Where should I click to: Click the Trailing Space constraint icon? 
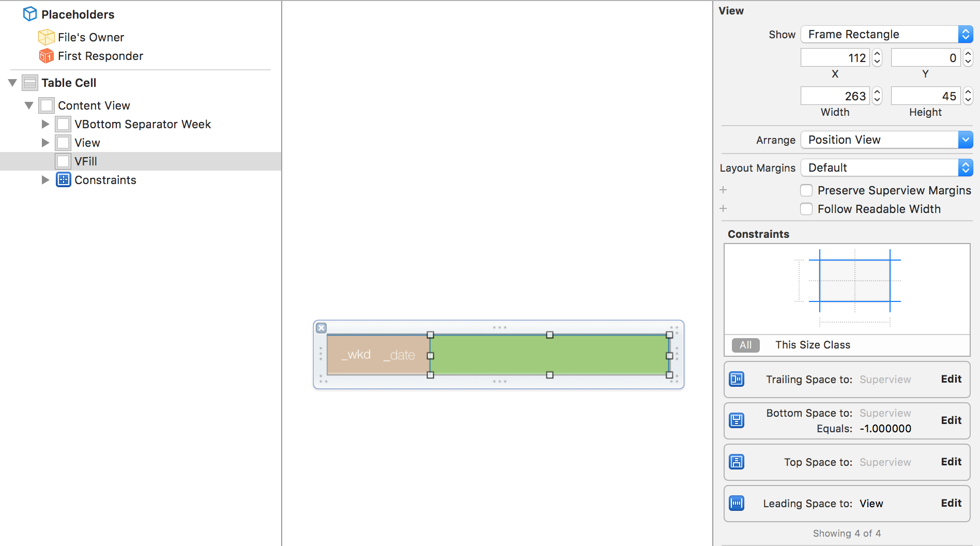tap(737, 380)
